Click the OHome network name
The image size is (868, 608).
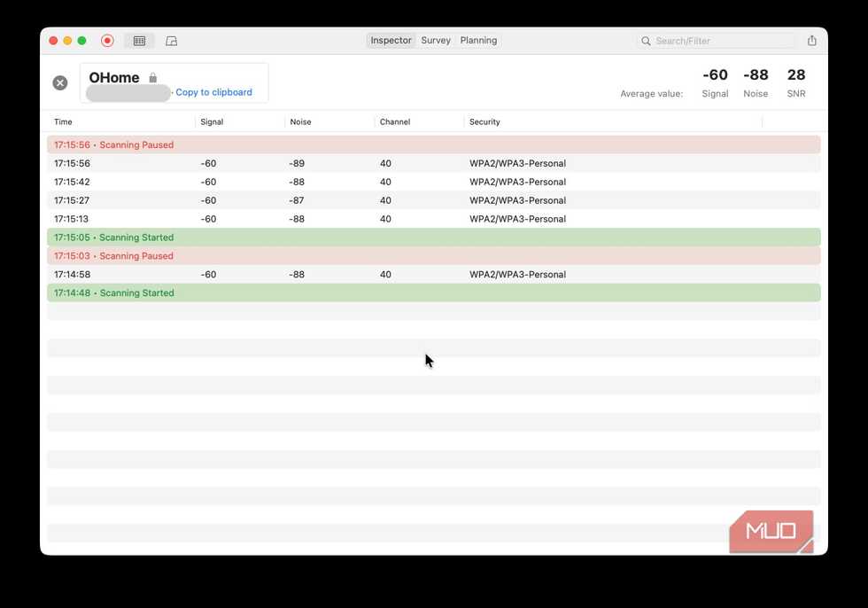click(114, 77)
